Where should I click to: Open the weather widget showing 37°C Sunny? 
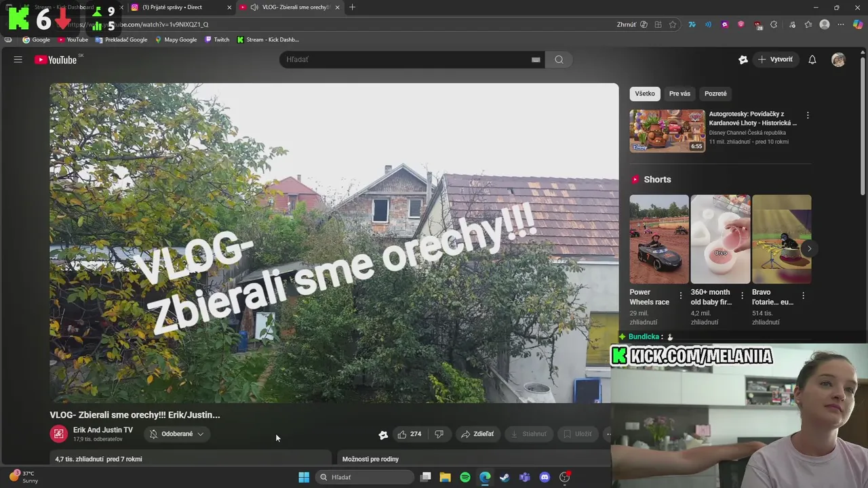pyautogui.click(x=24, y=477)
